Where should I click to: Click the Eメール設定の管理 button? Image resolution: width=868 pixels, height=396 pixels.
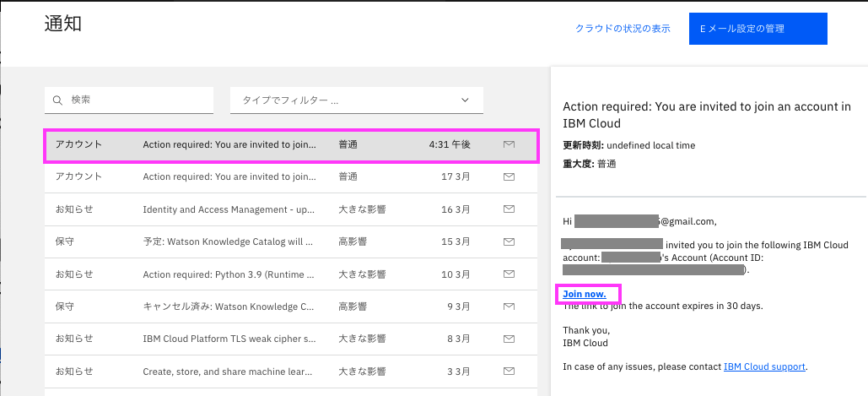pos(757,29)
